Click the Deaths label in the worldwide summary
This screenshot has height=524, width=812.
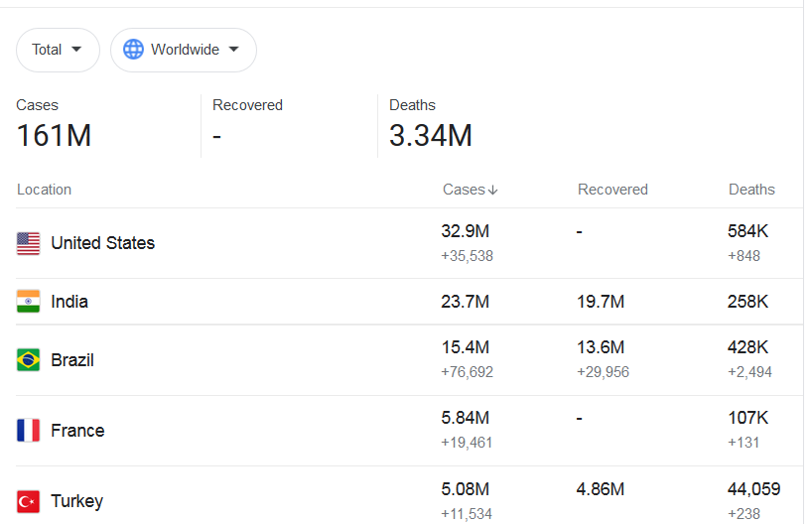click(412, 105)
